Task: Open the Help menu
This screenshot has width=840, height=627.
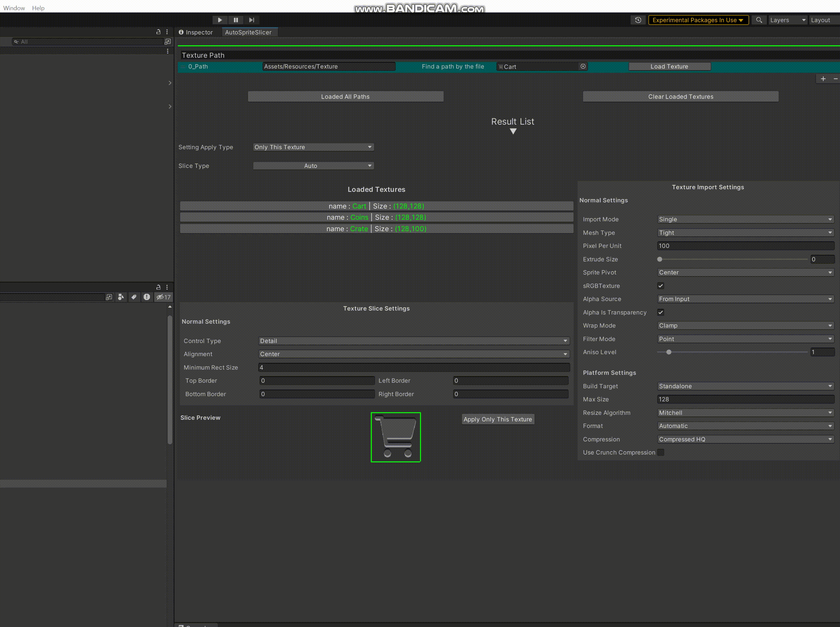Action: point(38,8)
